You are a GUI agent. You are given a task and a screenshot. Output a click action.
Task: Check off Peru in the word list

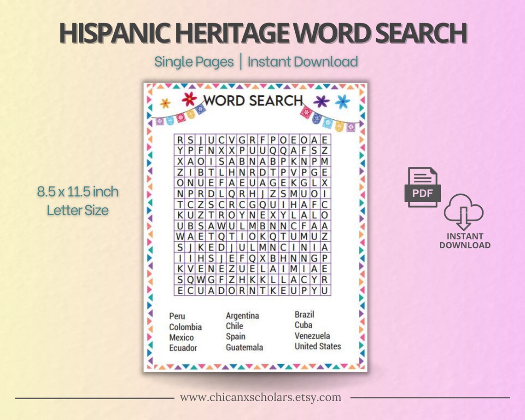[176, 316]
